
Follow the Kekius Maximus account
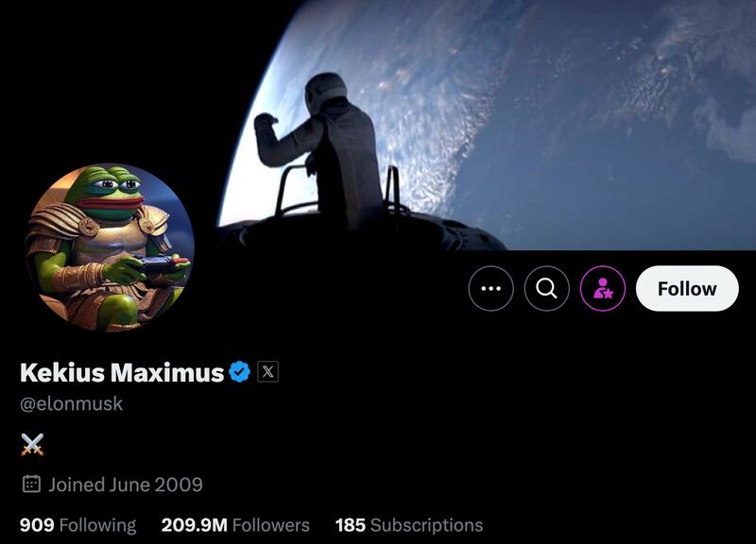[687, 288]
